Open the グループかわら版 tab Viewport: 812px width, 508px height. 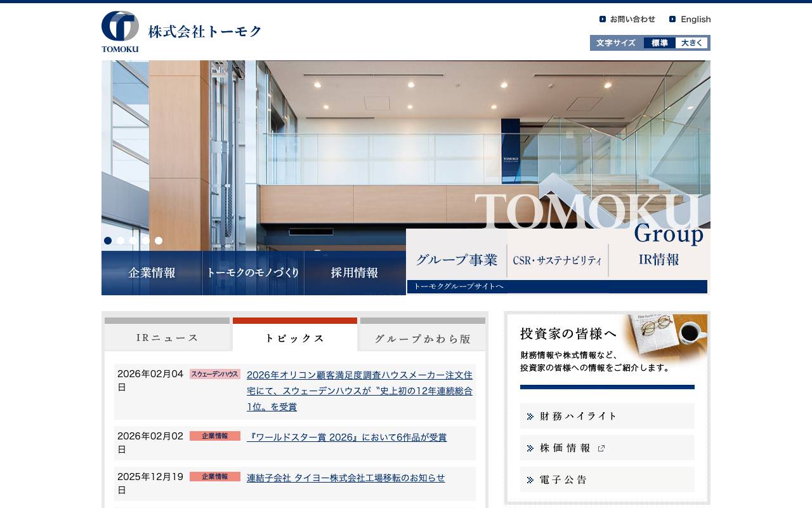coord(422,338)
